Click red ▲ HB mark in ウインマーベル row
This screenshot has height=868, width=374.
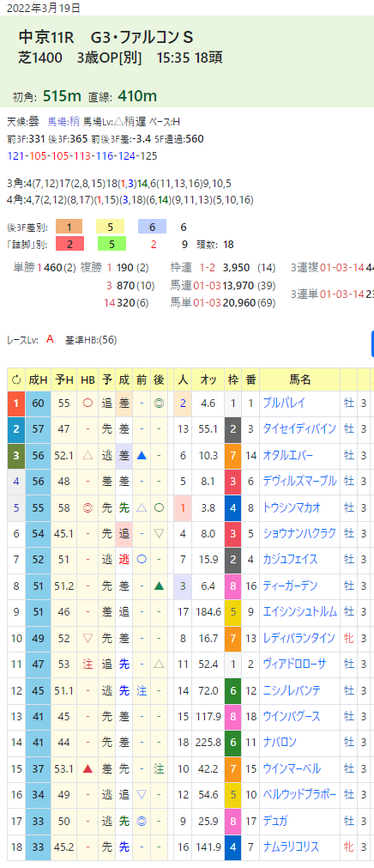pos(87,768)
